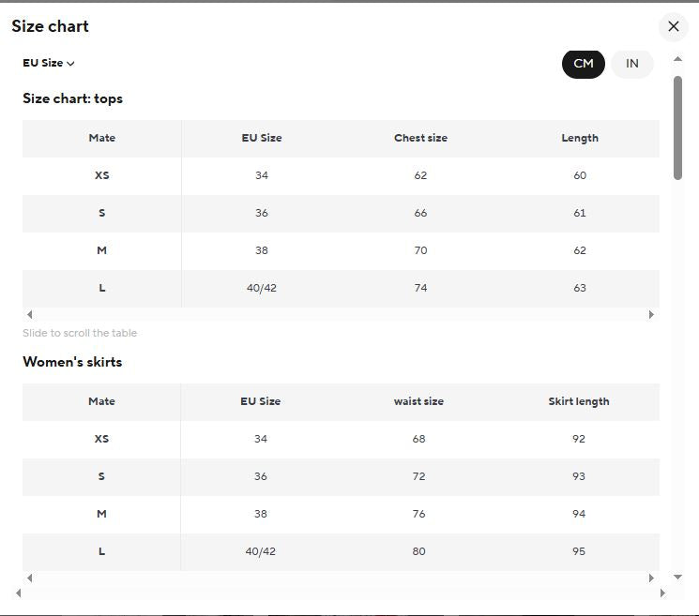The width and height of the screenshot is (699, 616).
Task: Click the waist size column header
Action: point(418,401)
